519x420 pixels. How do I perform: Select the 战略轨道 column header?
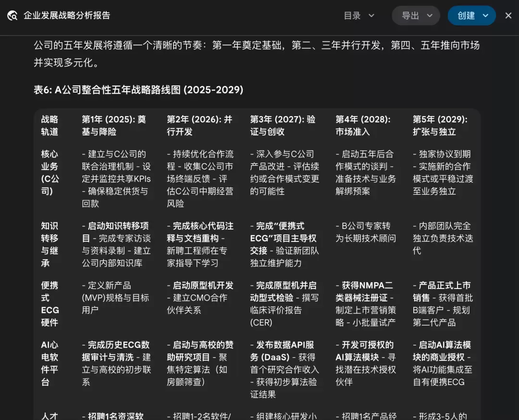click(x=49, y=126)
